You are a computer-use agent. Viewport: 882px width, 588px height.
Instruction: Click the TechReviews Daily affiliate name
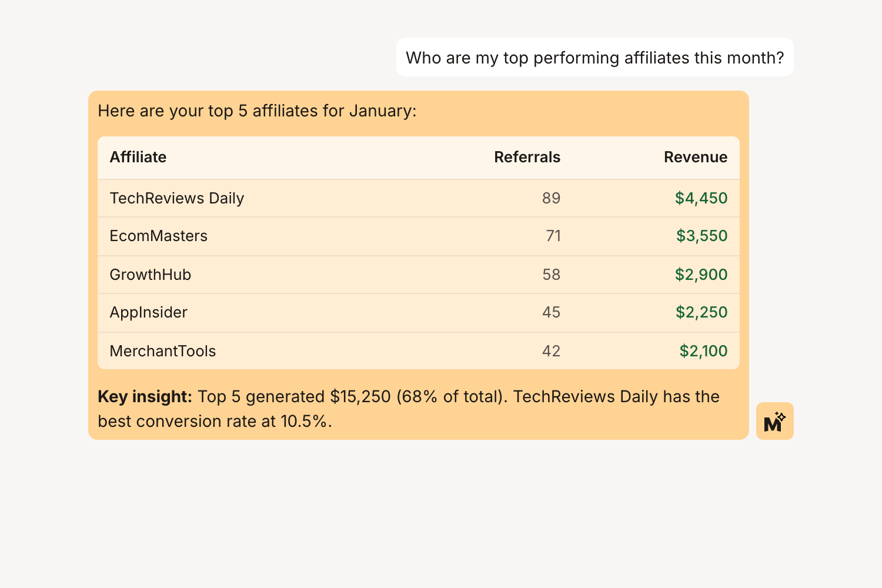pos(177,198)
